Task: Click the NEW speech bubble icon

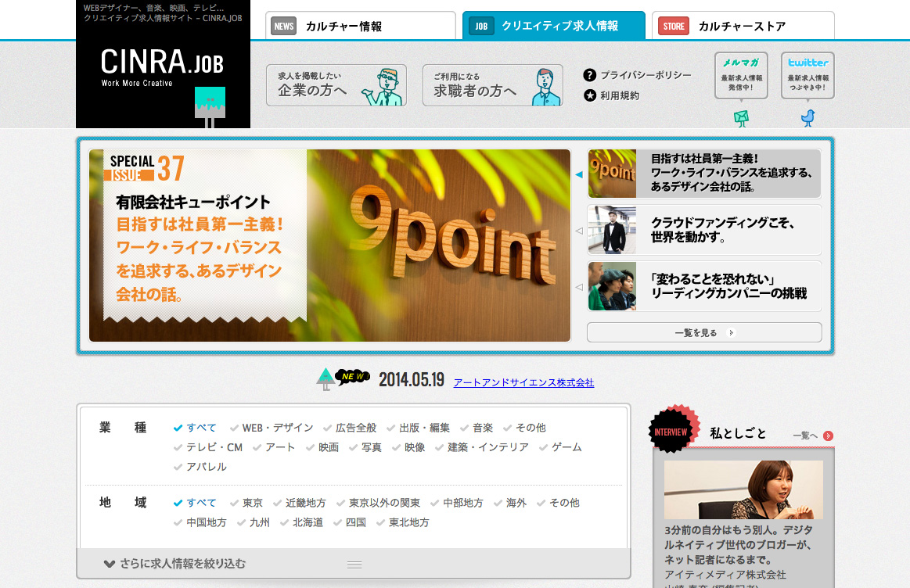Action: [352, 377]
